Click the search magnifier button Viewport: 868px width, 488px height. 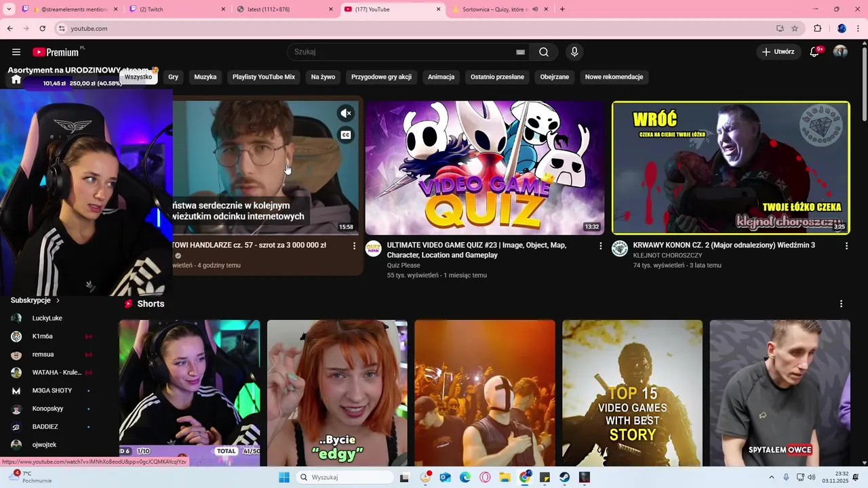click(544, 52)
